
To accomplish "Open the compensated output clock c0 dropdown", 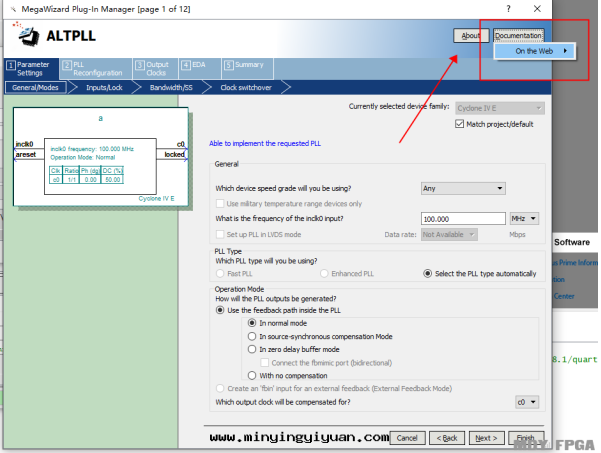I will click(x=526, y=402).
